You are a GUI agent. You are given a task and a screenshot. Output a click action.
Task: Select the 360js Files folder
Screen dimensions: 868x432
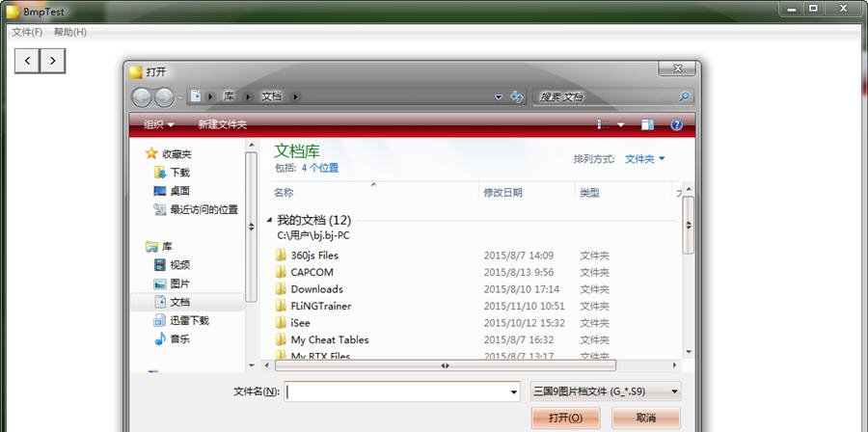(x=314, y=256)
